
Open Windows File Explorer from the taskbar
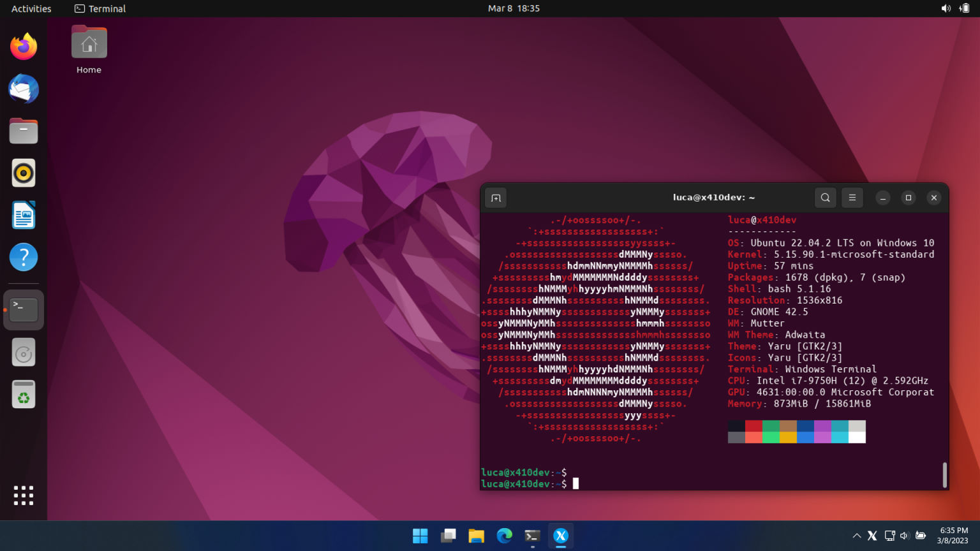[x=476, y=536]
